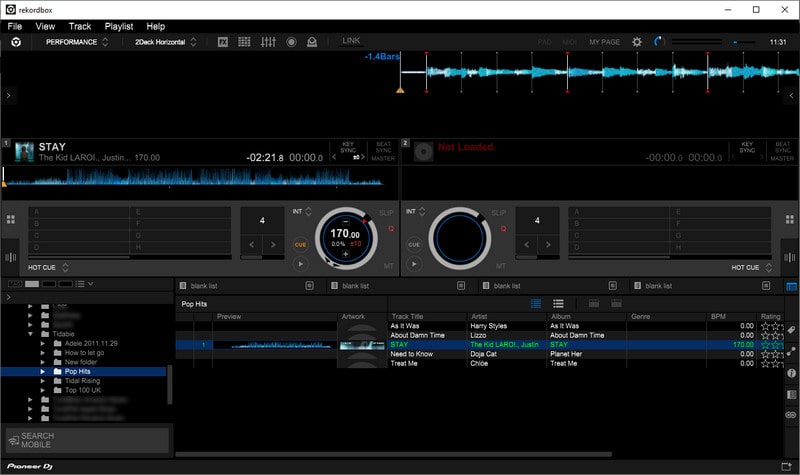Play deck 1 track
This screenshot has width=800, height=475.
click(301, 264)
